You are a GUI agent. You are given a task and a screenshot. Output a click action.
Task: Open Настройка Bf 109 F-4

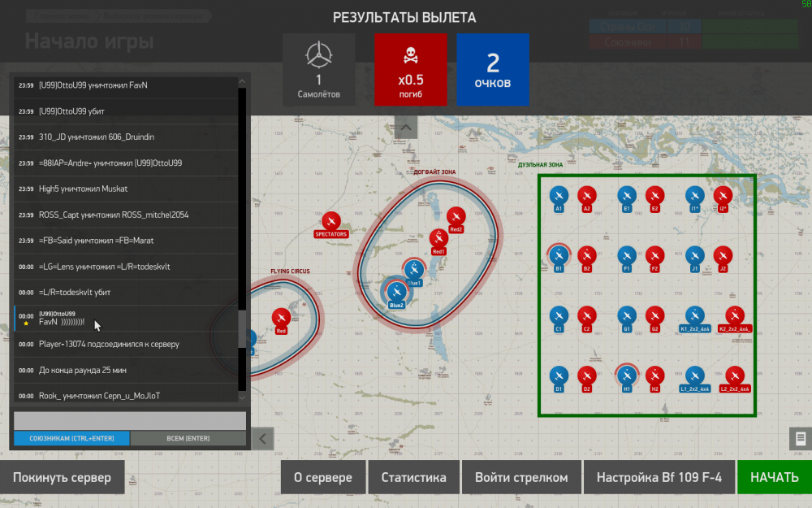click(x=659, y=477)
